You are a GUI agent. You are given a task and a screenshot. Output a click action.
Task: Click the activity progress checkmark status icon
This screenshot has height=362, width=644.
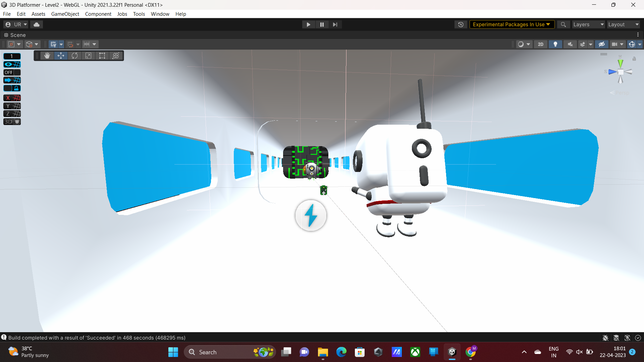638,338
